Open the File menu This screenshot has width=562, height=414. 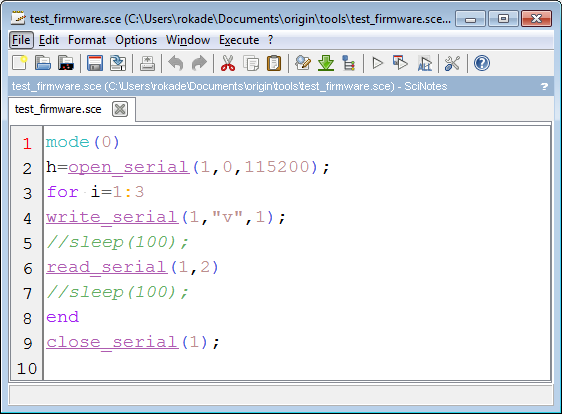coord(21,40)
